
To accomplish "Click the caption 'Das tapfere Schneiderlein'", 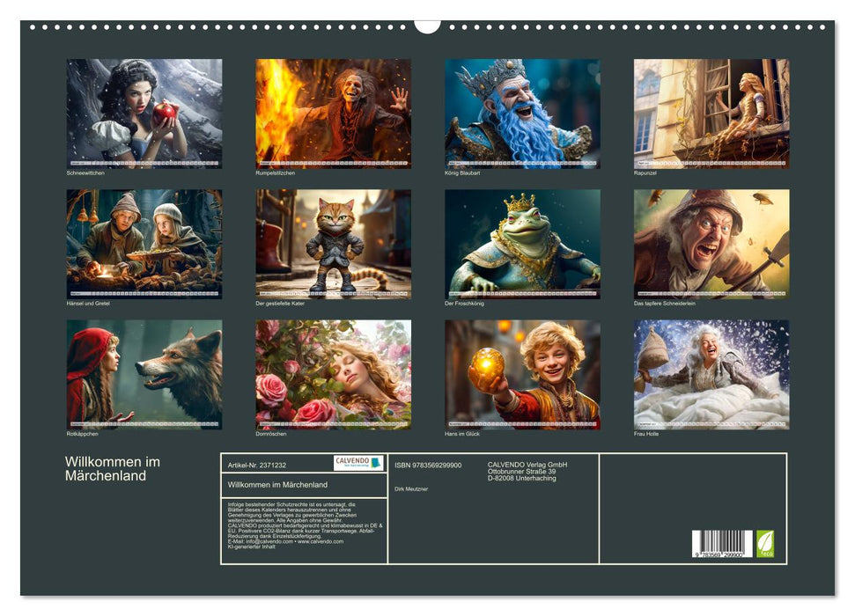I will [x=665, y=303].
